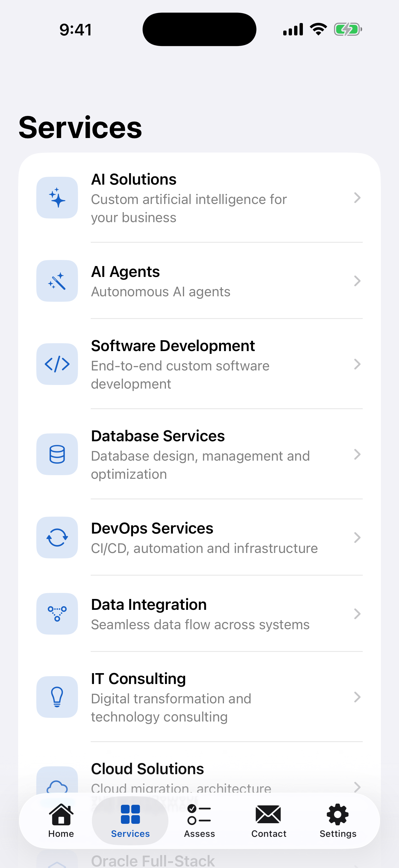Tap 'Custom artificial intelligence for your business' text

189,209
